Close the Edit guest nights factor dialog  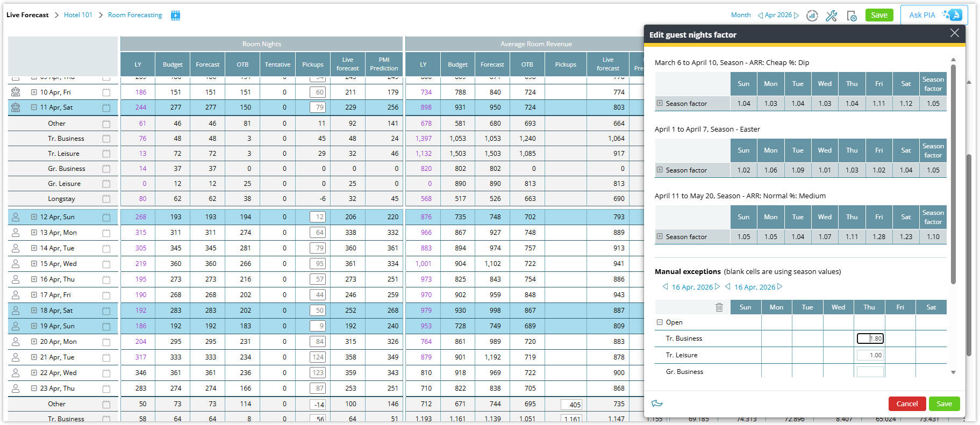[x=954, y=33]
